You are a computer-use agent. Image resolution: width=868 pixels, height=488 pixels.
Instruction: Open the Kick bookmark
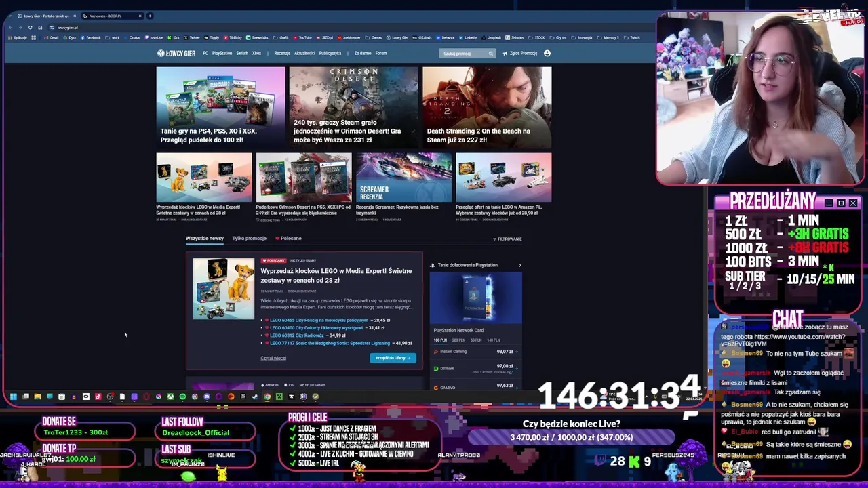click(x=174, y=37)
